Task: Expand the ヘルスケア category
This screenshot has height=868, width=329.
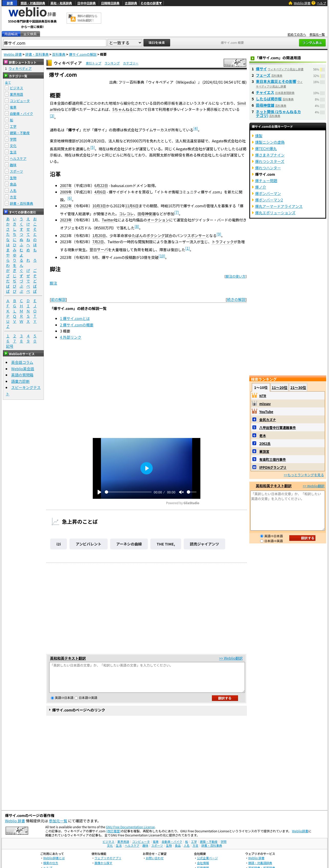Action: click(x=6, y=158)
